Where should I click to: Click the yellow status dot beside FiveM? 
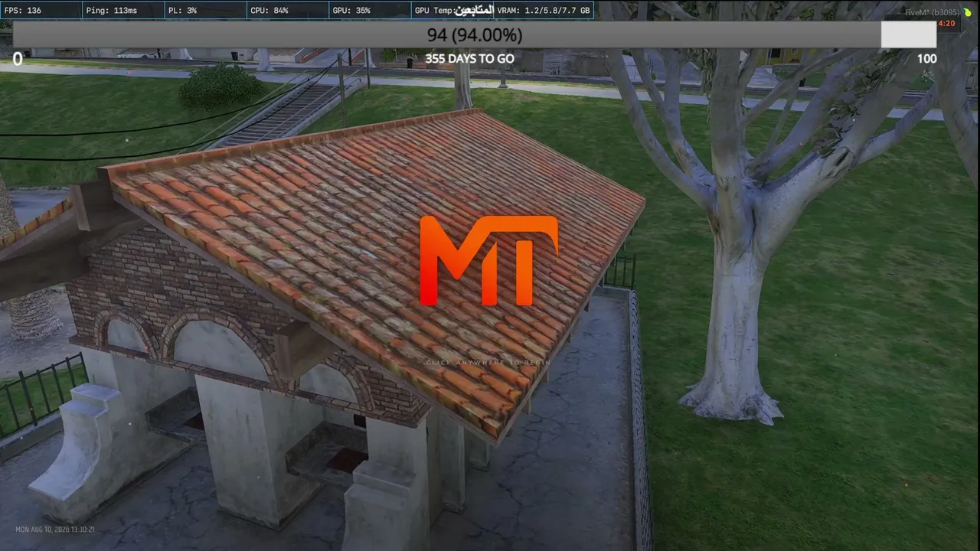[966, 13]
